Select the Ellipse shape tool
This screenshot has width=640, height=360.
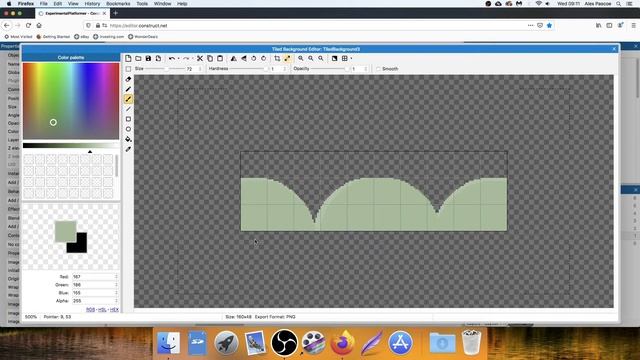point(128,129)
